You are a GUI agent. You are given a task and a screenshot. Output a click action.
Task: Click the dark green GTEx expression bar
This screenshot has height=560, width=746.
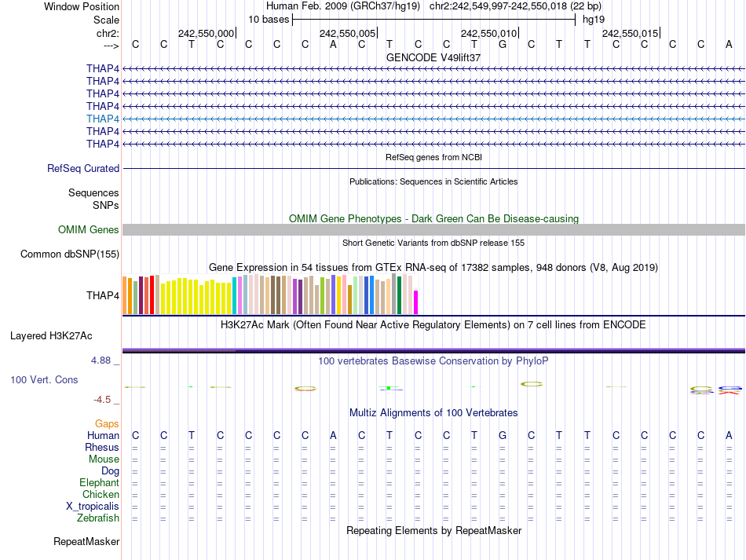pos(399,295)
